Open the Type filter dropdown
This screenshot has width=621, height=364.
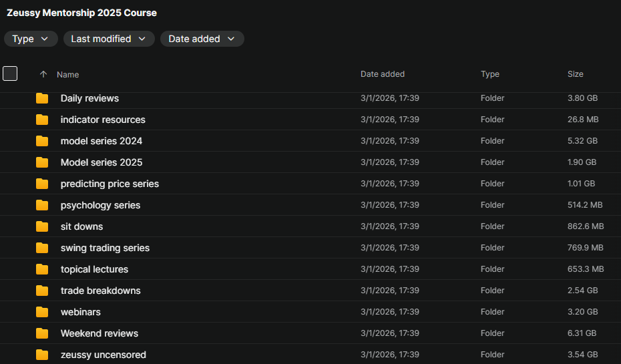[31, 39]
